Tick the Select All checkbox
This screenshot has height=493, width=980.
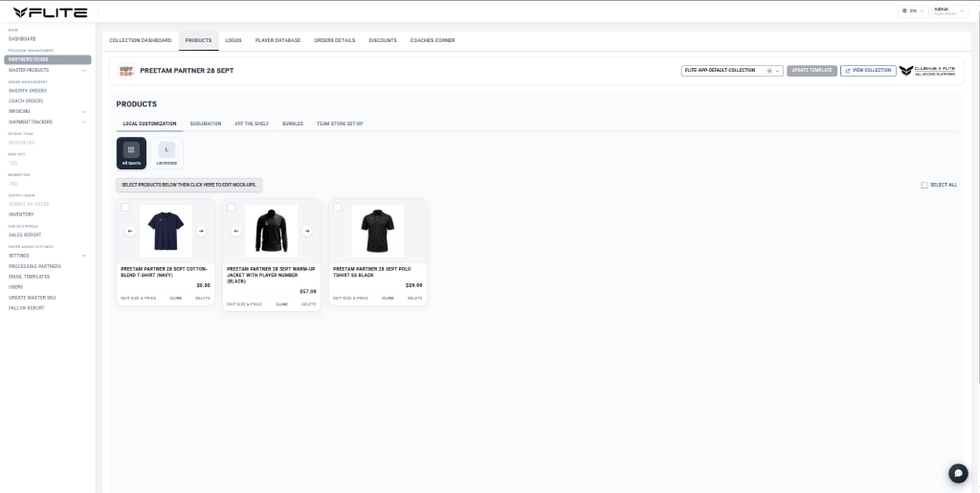(x=924, y=185)
